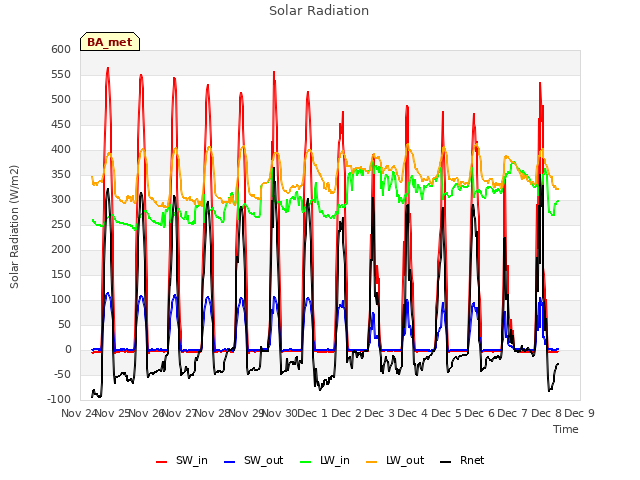This screenshot has width=640, height=480.
Task: Toggle the SW_out legend entry
Action: coord(253,460)
